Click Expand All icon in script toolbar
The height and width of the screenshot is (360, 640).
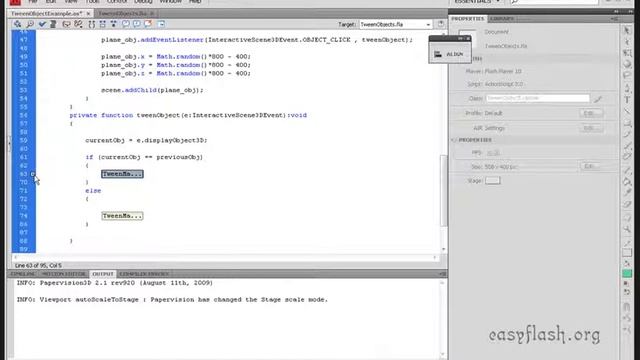click(x=113, y=24)
